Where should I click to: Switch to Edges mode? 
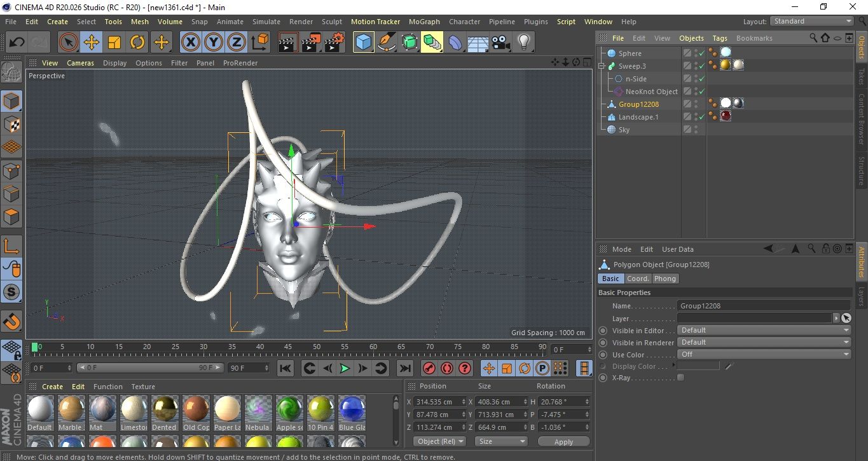pos(11,194)
